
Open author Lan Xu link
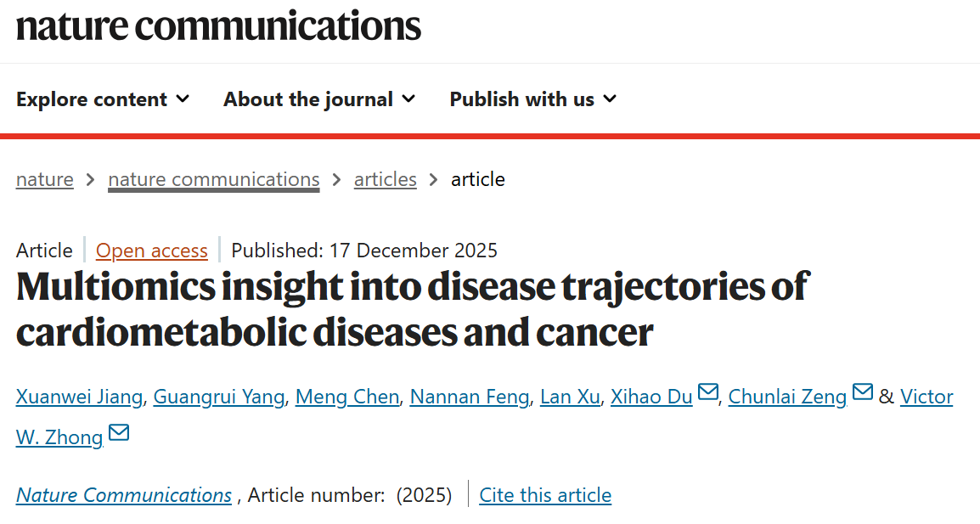tap(570, 397)
